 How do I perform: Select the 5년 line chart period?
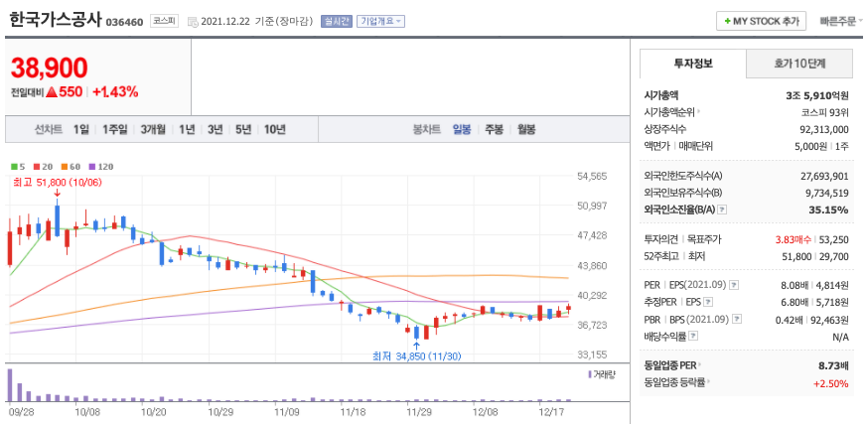[243, 129]
